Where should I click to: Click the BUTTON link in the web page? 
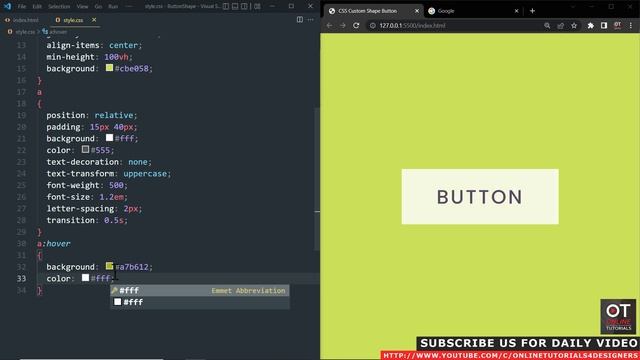[480, 197]
